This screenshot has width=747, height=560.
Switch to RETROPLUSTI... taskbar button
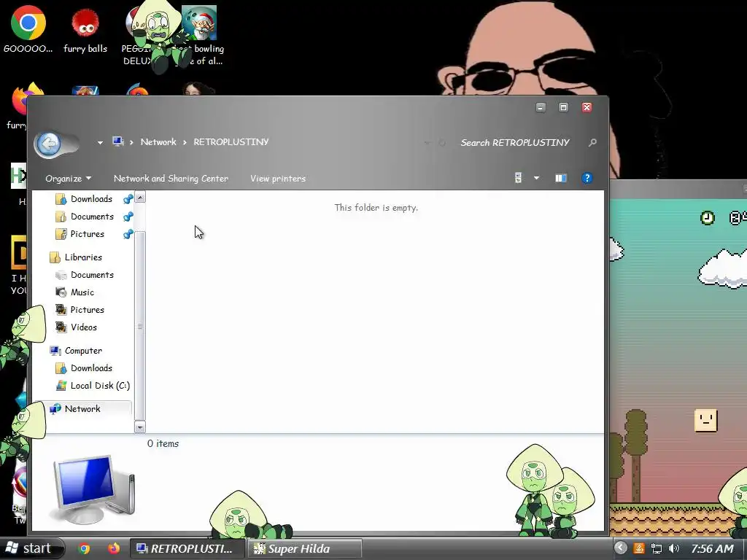tap(187, 548)
